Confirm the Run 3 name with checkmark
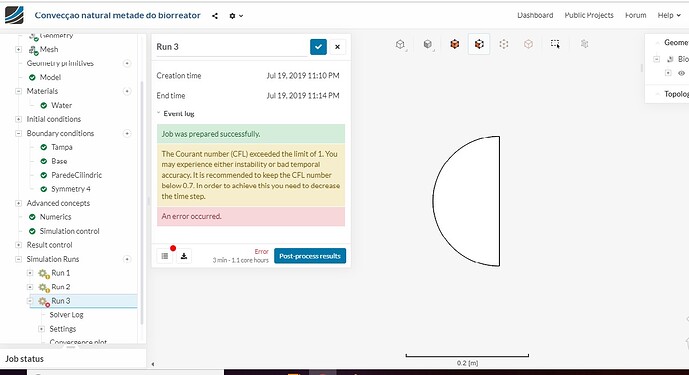Image resolution: width=689 pixels, height=375 pixels. point(318,47)
